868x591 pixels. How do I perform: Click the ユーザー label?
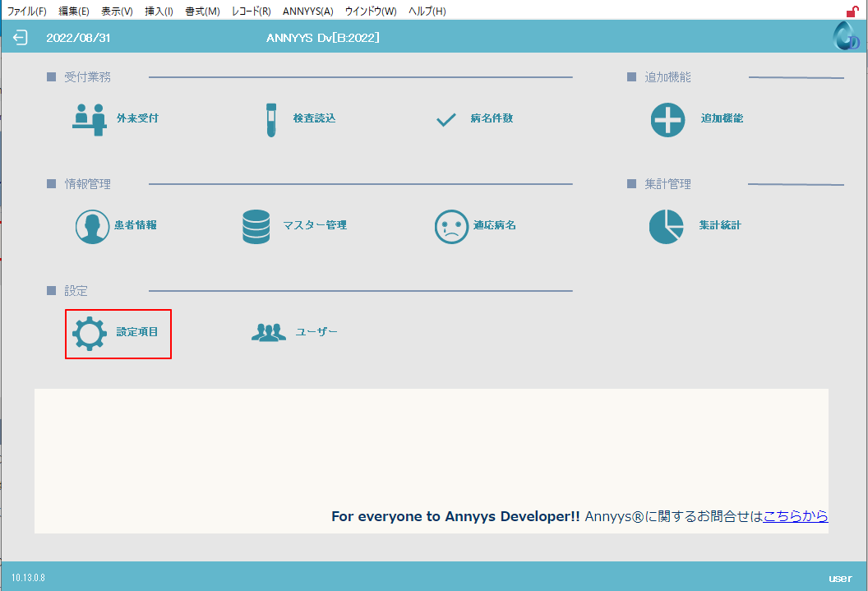(316, 331)
